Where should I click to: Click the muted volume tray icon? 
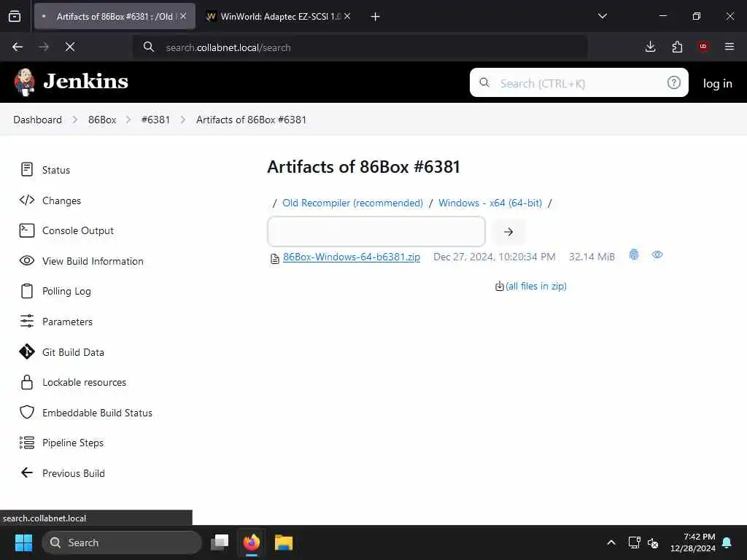coord(653,542)
